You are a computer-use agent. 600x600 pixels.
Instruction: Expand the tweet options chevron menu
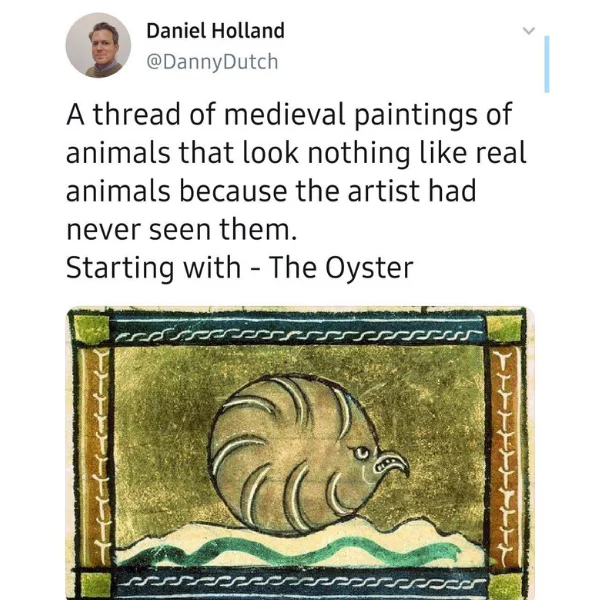529,30
